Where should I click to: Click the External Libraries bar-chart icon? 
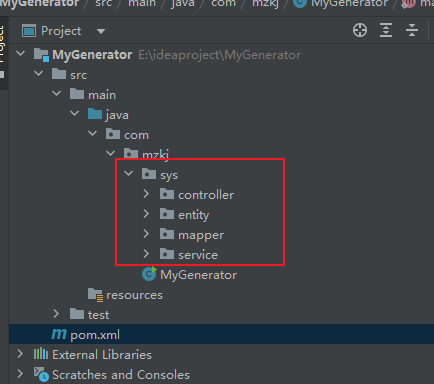(41, 354)
